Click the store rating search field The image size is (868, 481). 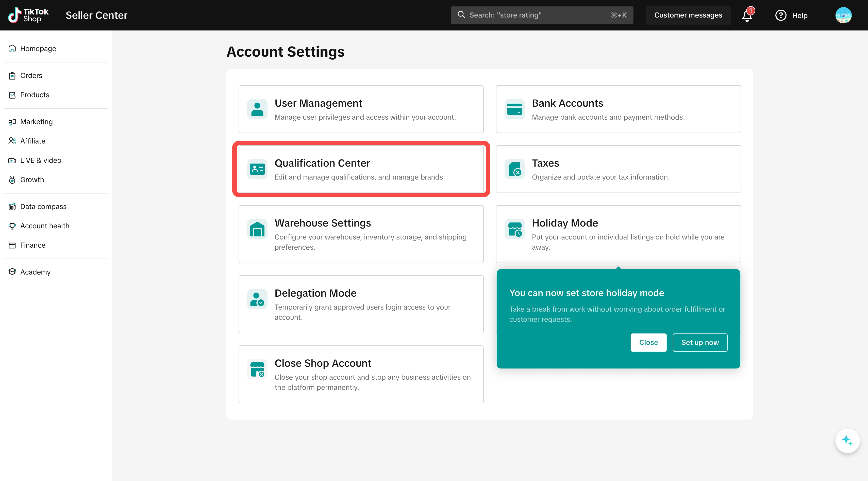coord(539,15)
